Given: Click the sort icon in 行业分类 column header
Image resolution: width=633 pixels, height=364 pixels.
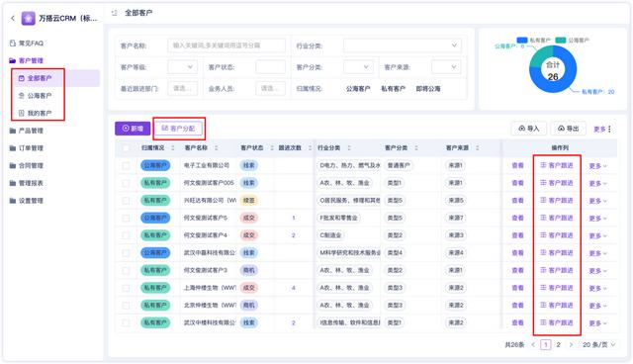Looking at the screenshot, I should (349, 148).
